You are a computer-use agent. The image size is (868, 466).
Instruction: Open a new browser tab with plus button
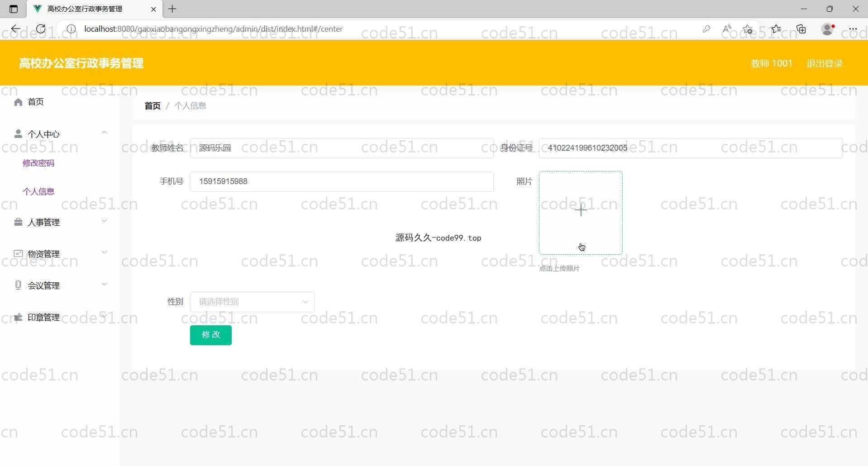pyautogui.click(x=172, y=9)
